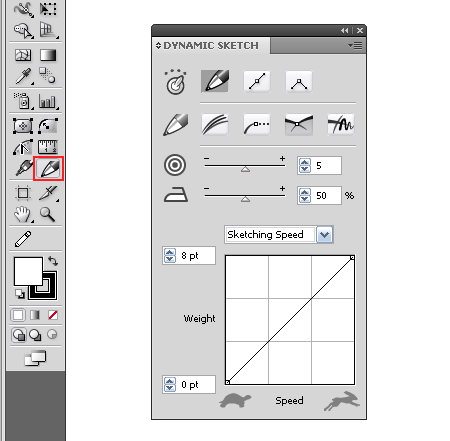Image resolution: width=450 pixels, height=441 pixels.
Task: Toggle repeat sketch strokes option
Action: click(x=215, y=124)
